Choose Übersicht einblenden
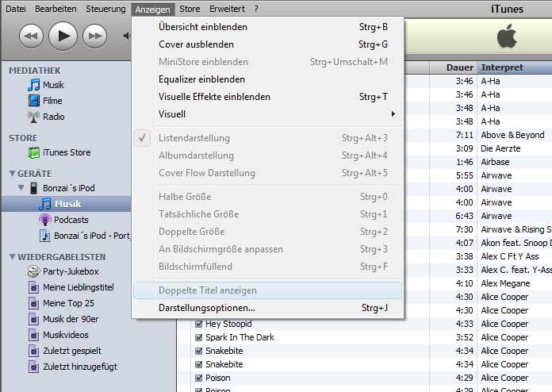The width and height of the screenshot is (552, 392). pos(268,27)
